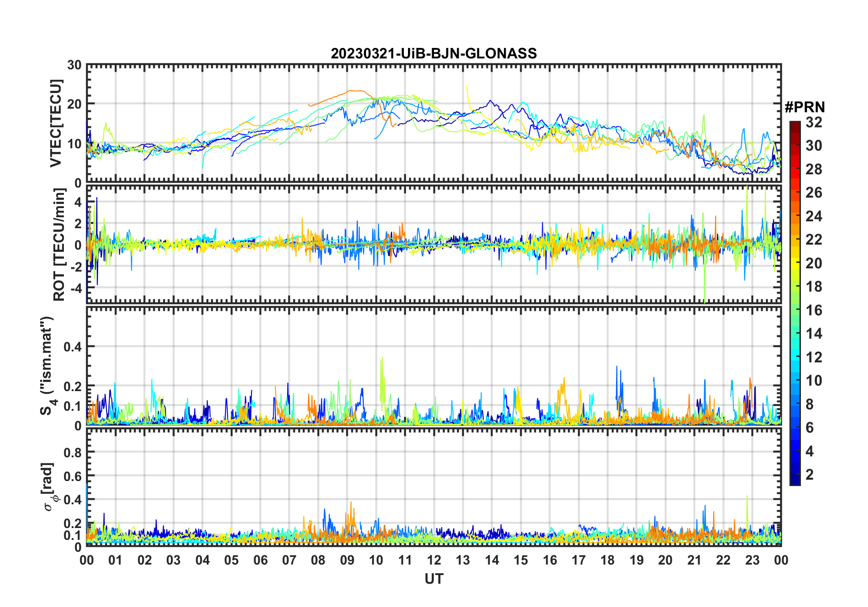Click the σφ[rad] y-axis label
868x607 pixels.
pos(50,487)
